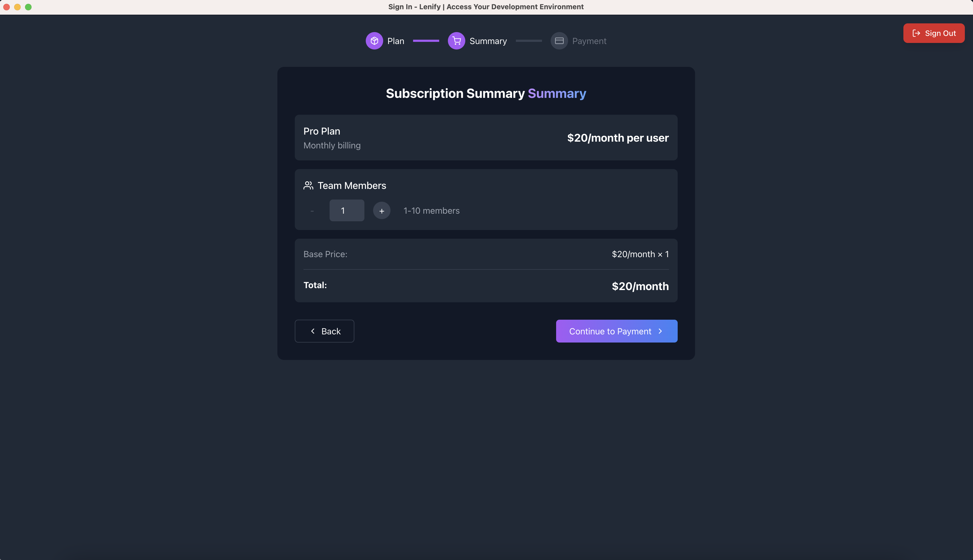The height and width of the screenshot is (560, 973).
Task: Click the right chevron on Continue to Payment
Action: tap(660, 331)
